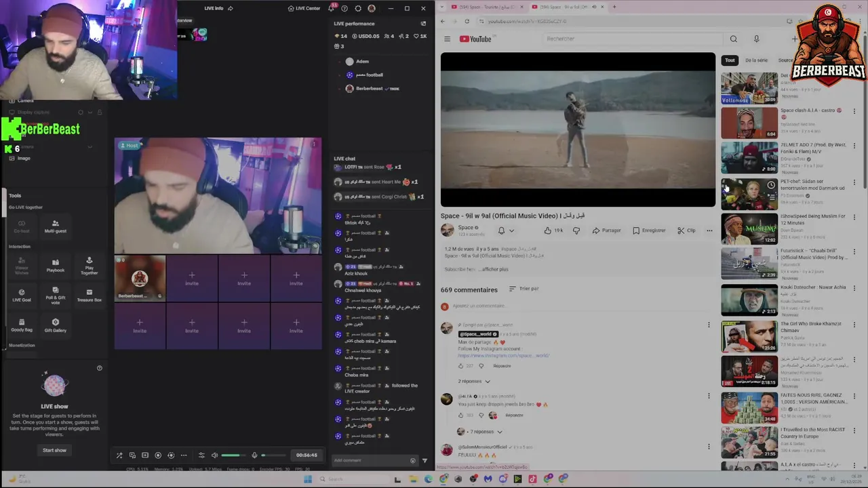Screen dimensions: 868x488
Task: Open the help icon in LIVE studio header
Action: (x=344, y=8)
